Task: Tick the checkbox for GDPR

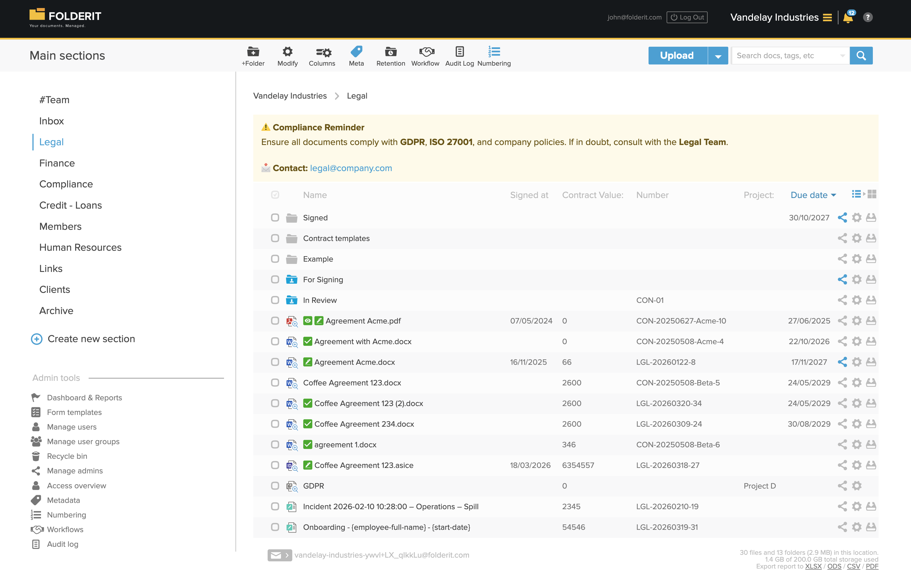Action: click(x=275, y=486)
